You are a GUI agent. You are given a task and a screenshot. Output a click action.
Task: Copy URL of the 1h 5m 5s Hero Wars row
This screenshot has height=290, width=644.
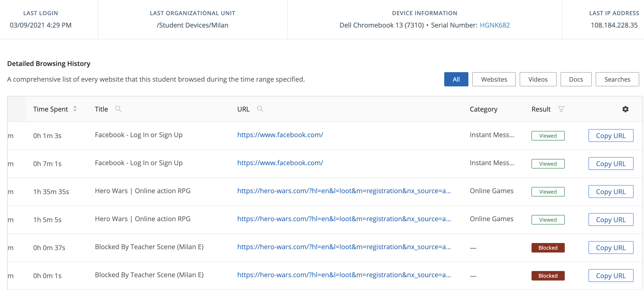[x=611, y=220]
